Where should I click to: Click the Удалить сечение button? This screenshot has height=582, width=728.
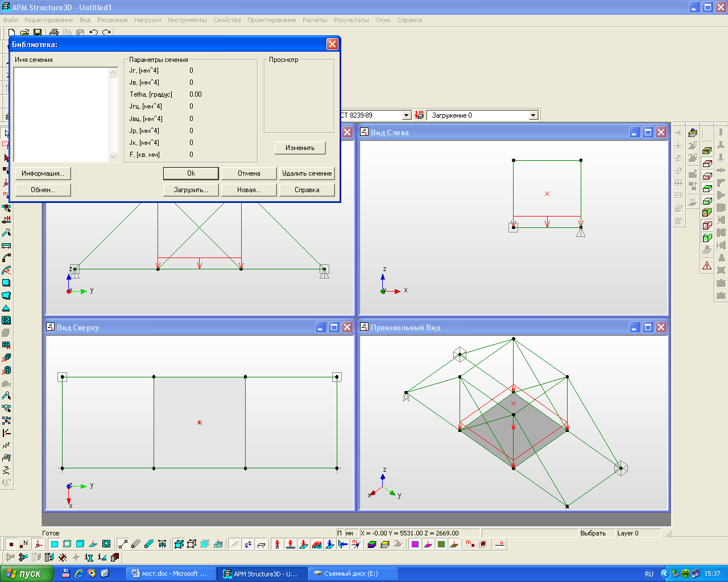click(307, 173)
